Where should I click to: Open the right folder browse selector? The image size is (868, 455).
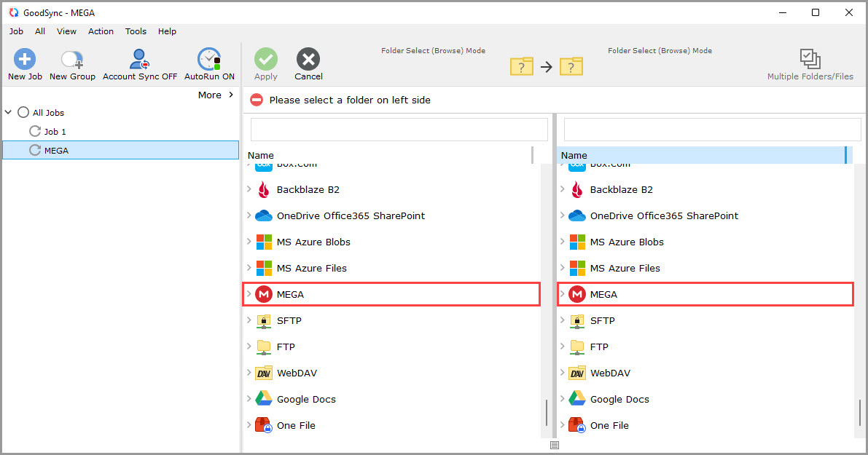click(x=571, y=66)
